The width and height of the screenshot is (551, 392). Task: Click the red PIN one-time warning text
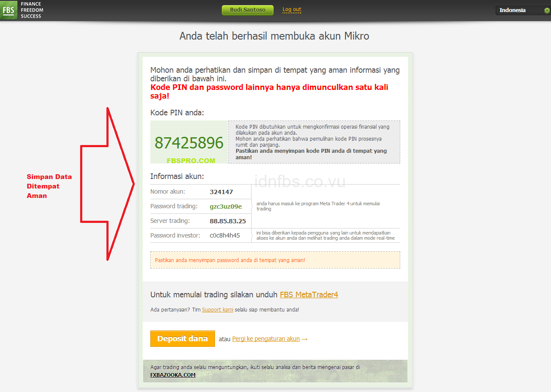pos(269,92)
